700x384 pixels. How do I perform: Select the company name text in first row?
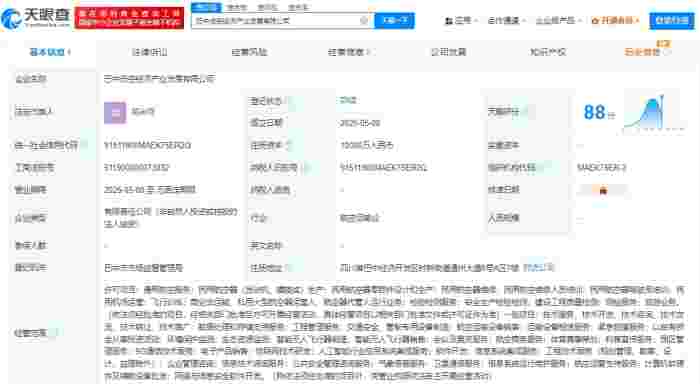point(159,79)
